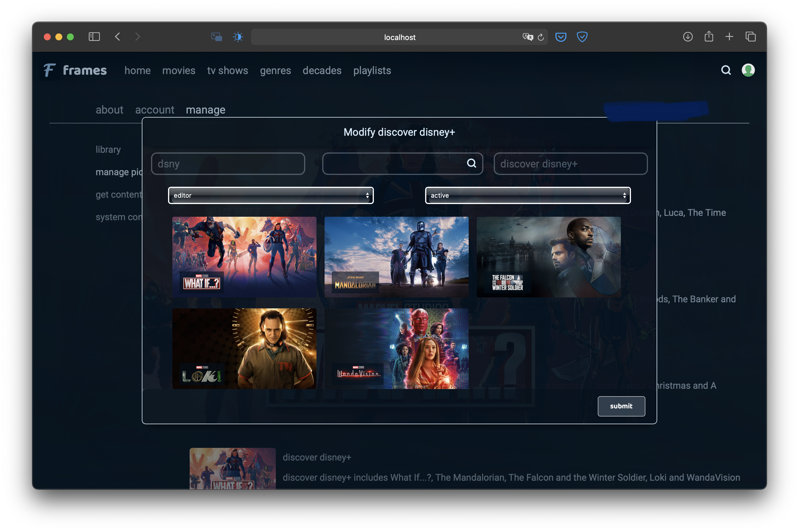799x532 pixels.
Task: Open new tab with plus icon
Action: 729,37
